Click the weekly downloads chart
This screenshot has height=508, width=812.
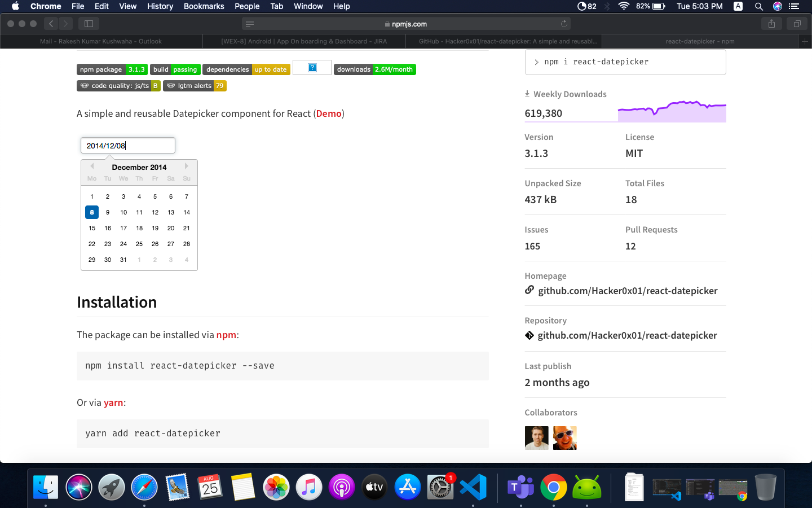[672, 111]
